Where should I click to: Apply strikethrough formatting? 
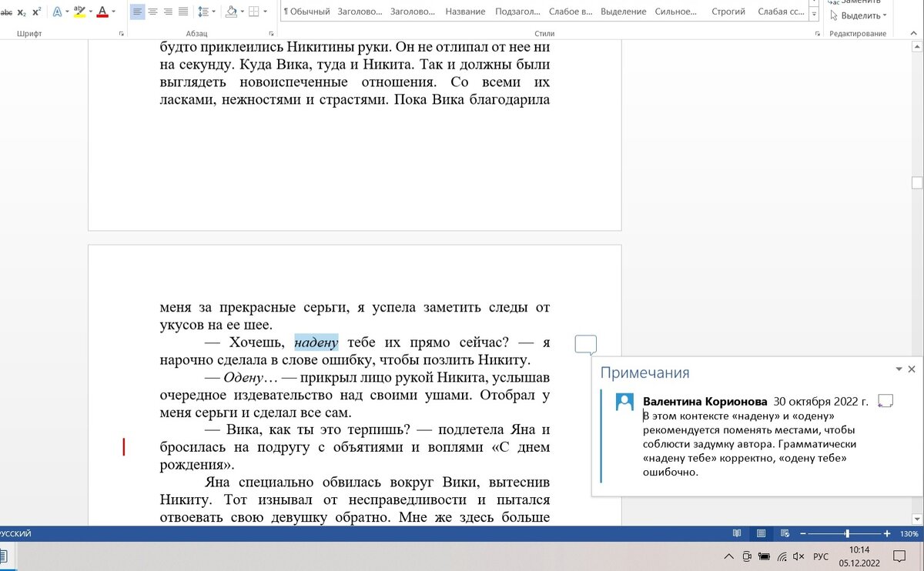8,10
